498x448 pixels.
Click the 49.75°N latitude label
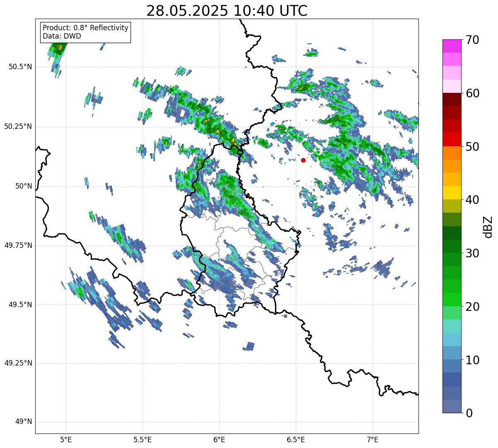(x=18, y=245)
